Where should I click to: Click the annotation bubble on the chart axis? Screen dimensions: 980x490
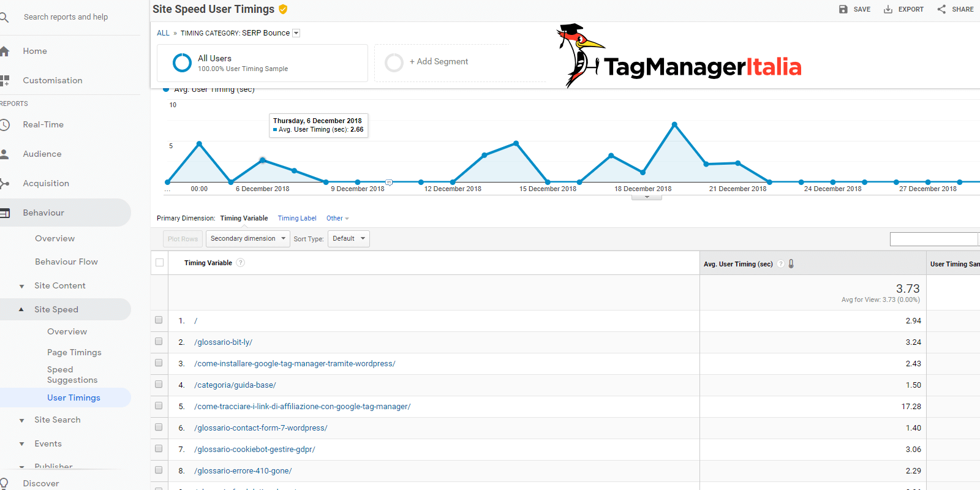pyautogui.click(x=389, y=183)
